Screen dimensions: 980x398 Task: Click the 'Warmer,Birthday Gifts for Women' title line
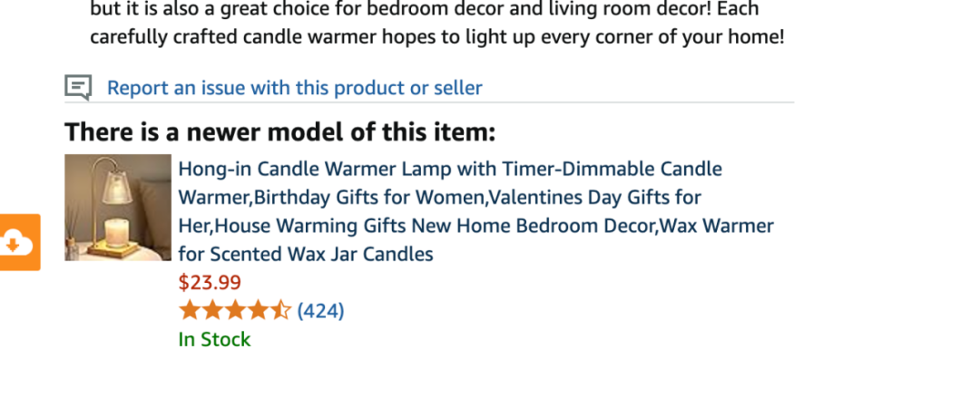(x=439, y=198)
